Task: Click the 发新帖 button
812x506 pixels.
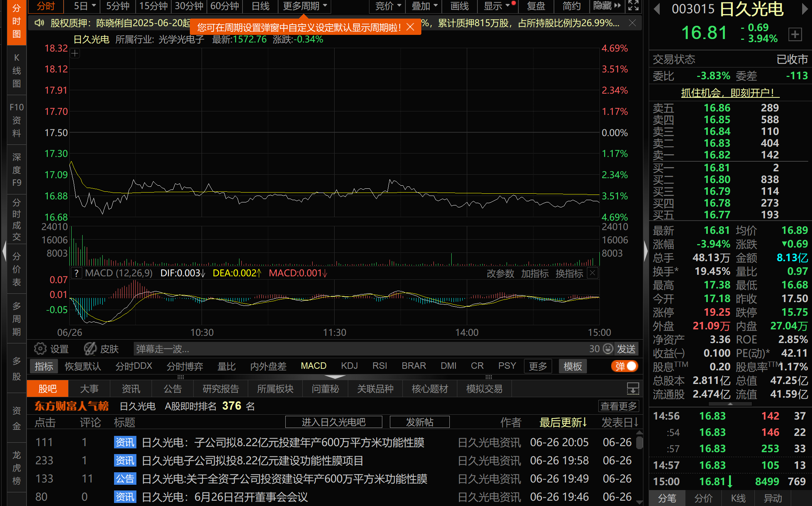Action: pyautogui.click(x=419, y=422)
